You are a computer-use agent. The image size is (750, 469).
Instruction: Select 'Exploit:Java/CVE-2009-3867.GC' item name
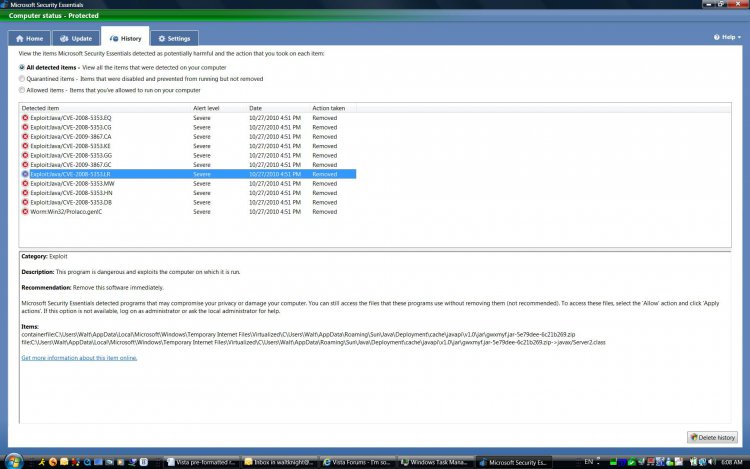point(71,164)
